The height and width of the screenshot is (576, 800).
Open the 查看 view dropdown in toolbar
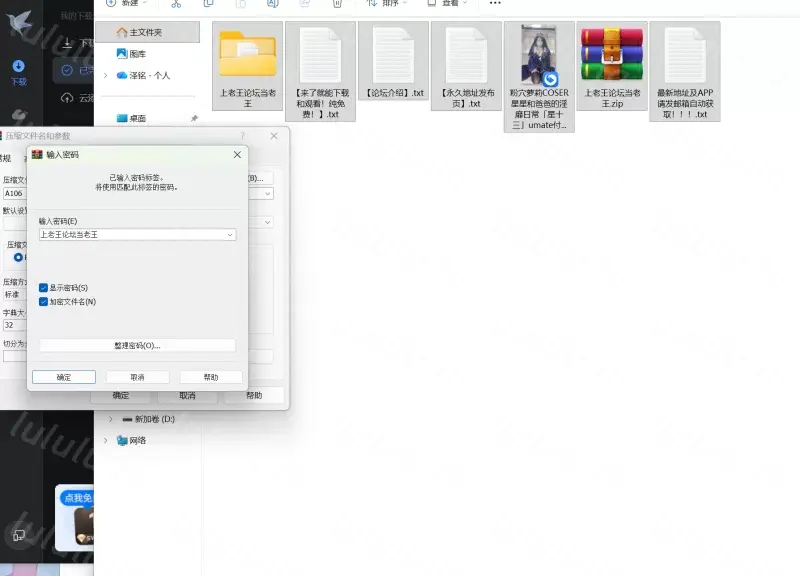tap(447, 3)
